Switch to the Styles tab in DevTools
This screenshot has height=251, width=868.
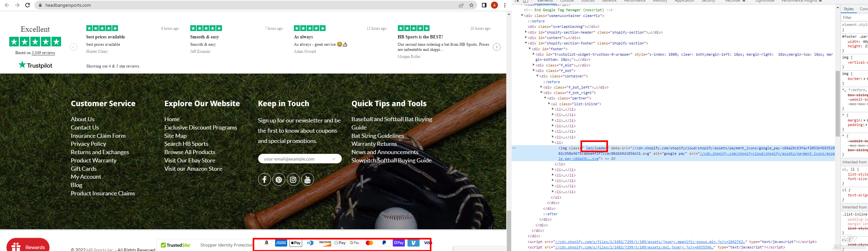tap(848, 9)
